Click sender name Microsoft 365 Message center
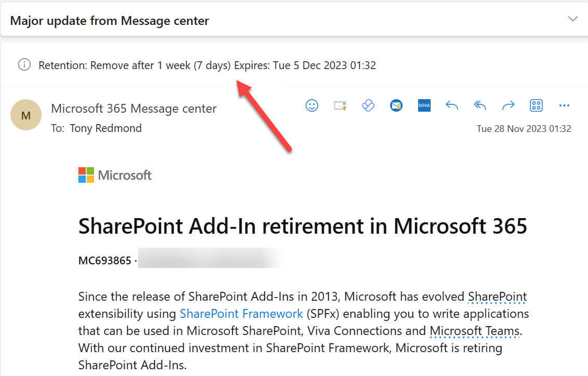The height and width of the screenshot is (376, 588). coord(133,109)
